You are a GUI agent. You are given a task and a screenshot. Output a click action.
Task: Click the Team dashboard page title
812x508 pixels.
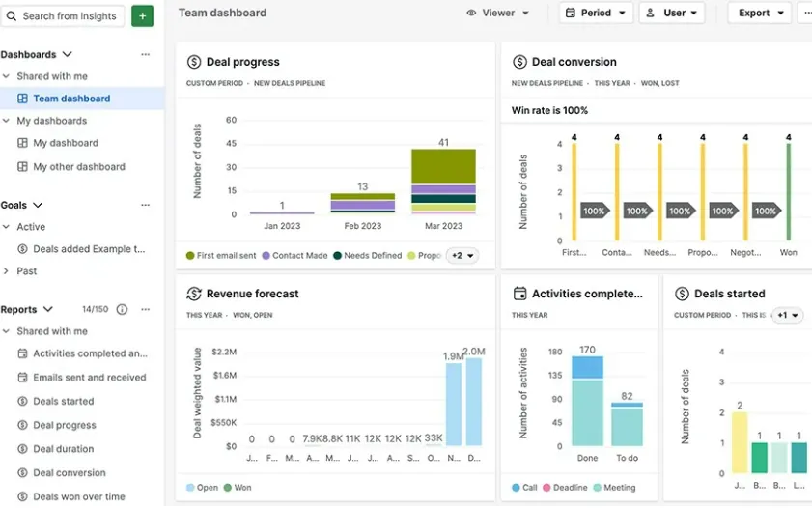(x=223, y=13)
